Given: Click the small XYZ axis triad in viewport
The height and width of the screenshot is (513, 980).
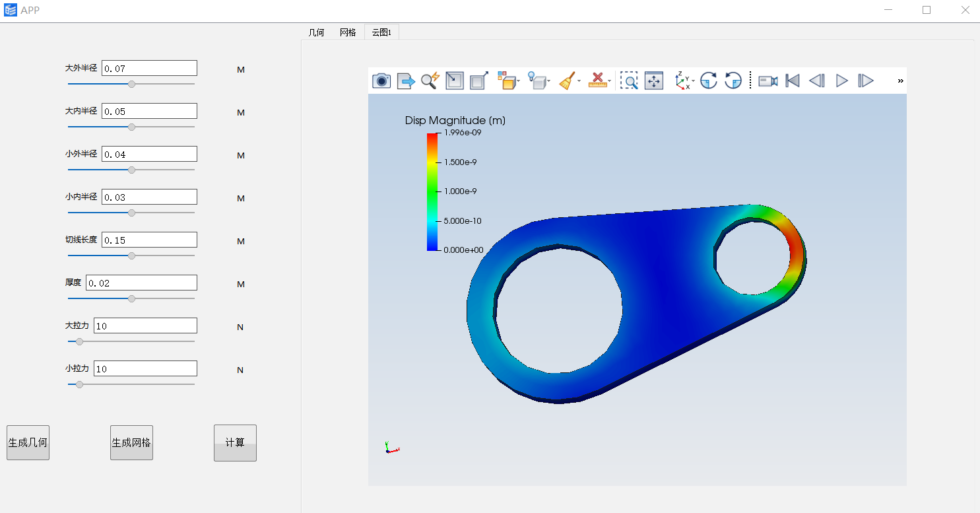Looking at the screenshot, I should coord(391,448).
